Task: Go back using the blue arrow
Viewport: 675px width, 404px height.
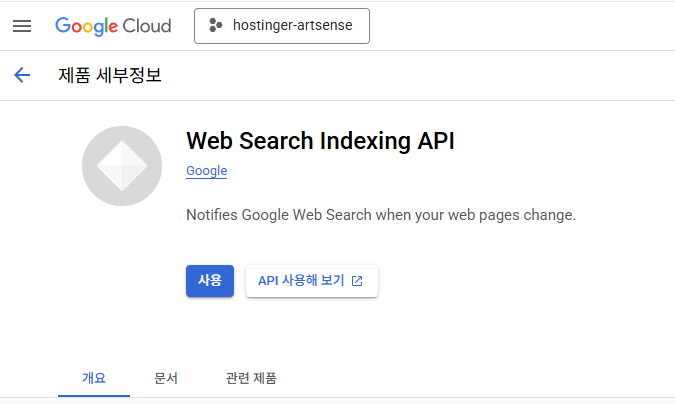Action: [22, 75]
